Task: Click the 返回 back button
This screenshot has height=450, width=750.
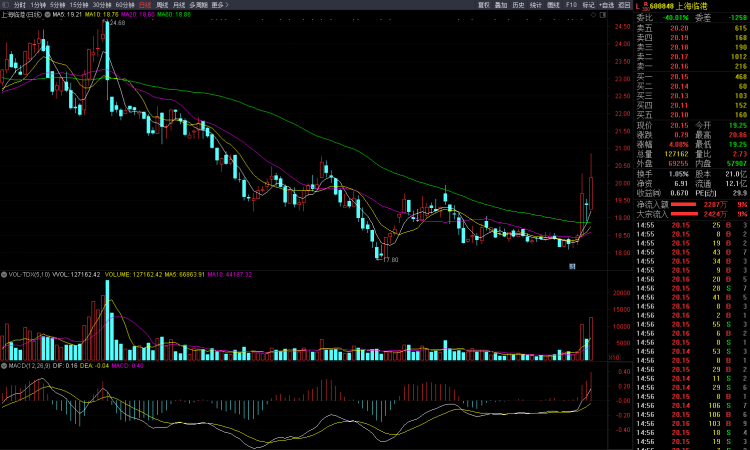Action: 624,5
